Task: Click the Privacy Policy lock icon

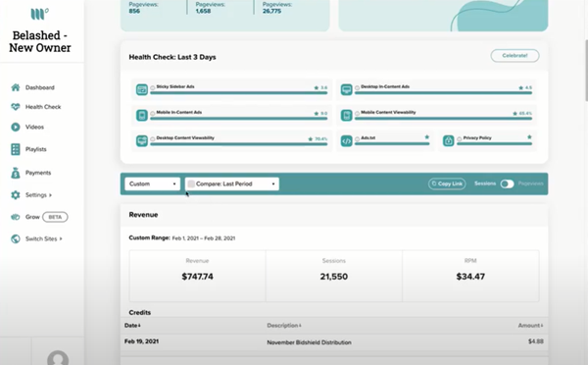Action: point(449,141)
